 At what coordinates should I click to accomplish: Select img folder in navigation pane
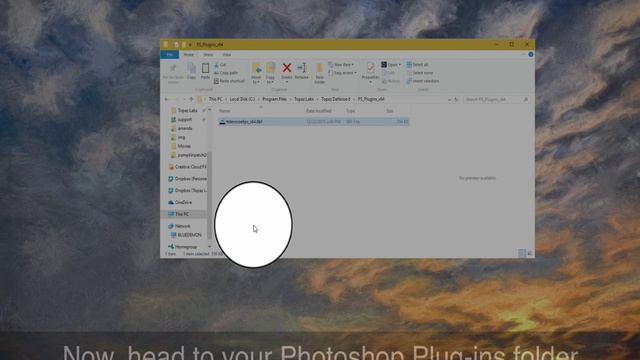pyautogui.click(x=181, y=137)
